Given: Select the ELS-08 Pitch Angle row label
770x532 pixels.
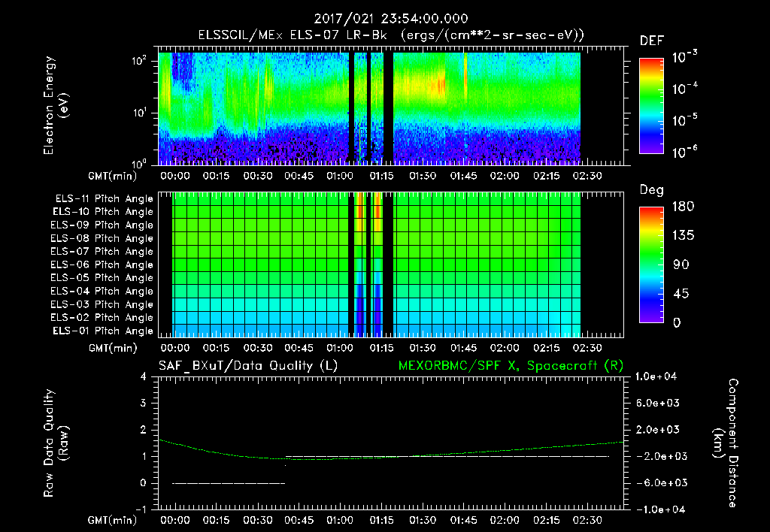Looking at the screenshot, I should 102,238.
